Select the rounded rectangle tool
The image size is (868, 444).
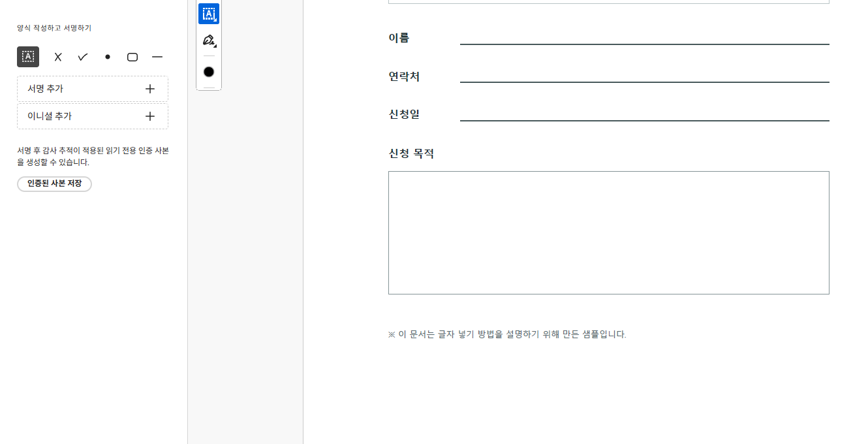point(132,57)
